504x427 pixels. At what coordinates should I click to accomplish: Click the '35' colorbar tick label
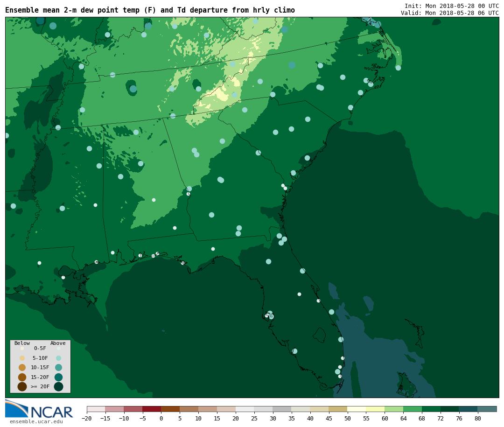292,418
